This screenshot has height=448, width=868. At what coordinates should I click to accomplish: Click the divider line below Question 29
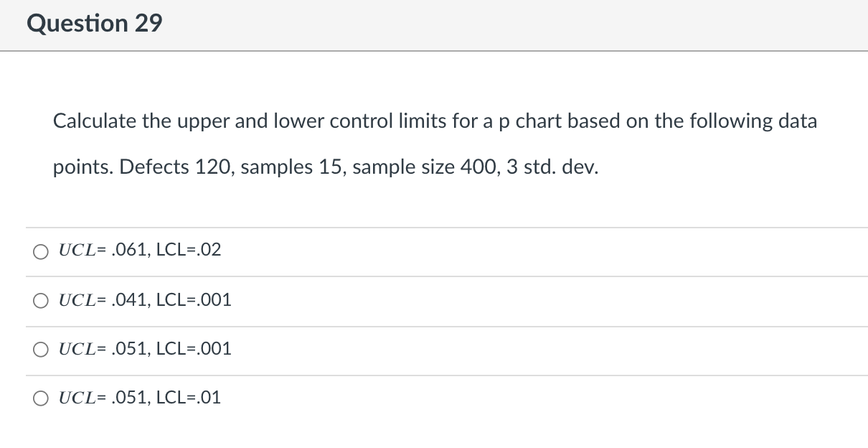pyautogui.click(x=434, y=50)
